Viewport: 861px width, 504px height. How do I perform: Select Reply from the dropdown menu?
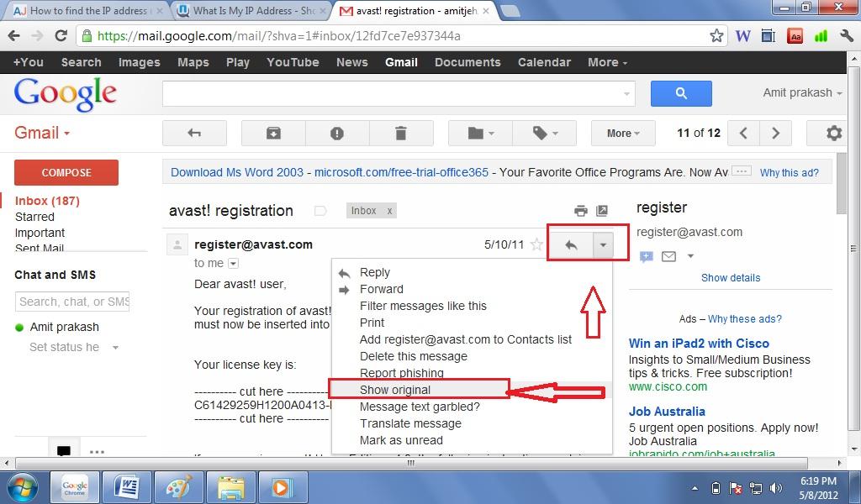point(374,272)
